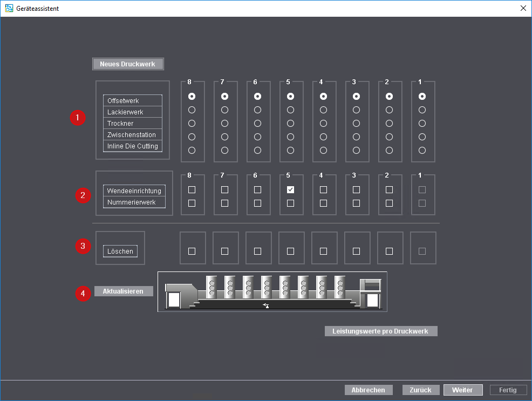
Task: Enable Nummerierwerk for unit 2
Action: coord(389,203)
